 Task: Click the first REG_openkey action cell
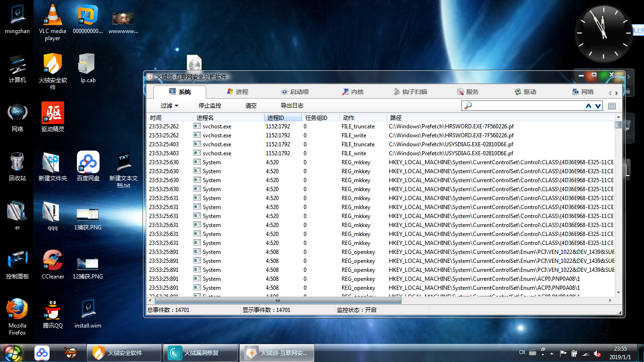(359, 252)
